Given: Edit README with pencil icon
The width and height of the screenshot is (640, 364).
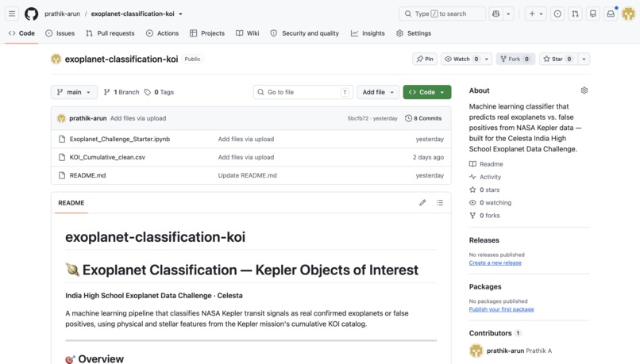Looking at the screenshot, I should tap(422, 202).
